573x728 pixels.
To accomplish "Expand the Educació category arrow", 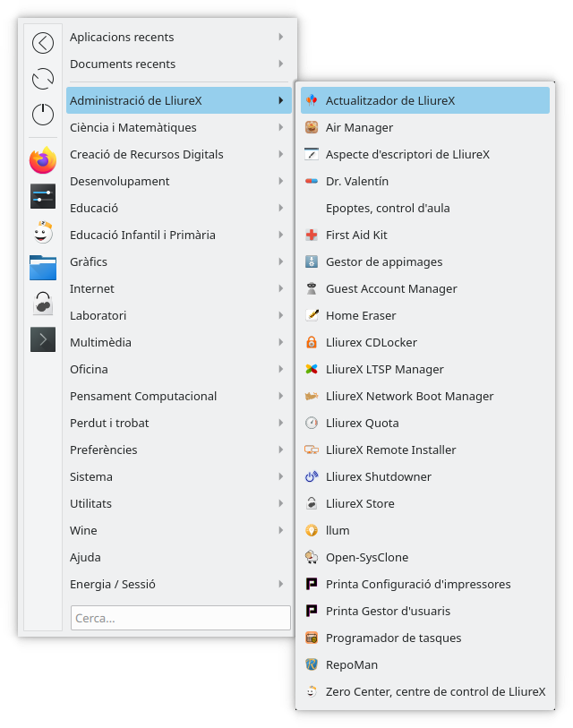I will pyautogui.click(x=281, y=208).
